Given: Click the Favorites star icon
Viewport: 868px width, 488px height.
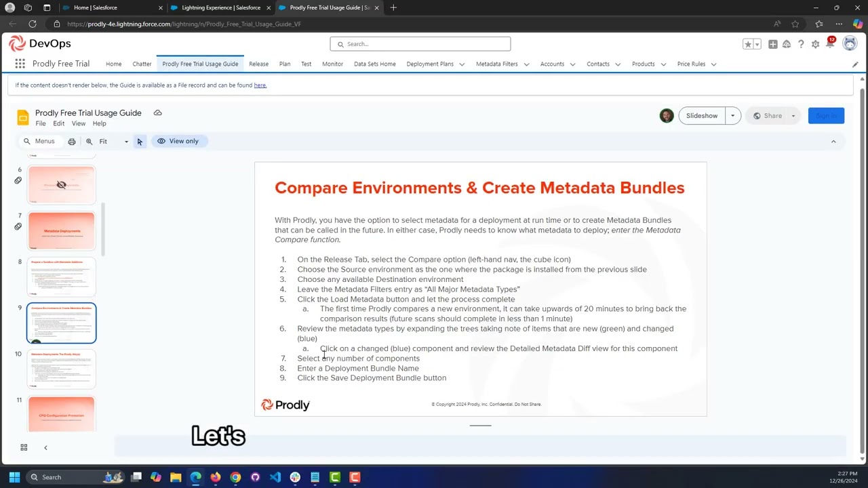Looking at the screenshot, I should click(x=748, y=44).
